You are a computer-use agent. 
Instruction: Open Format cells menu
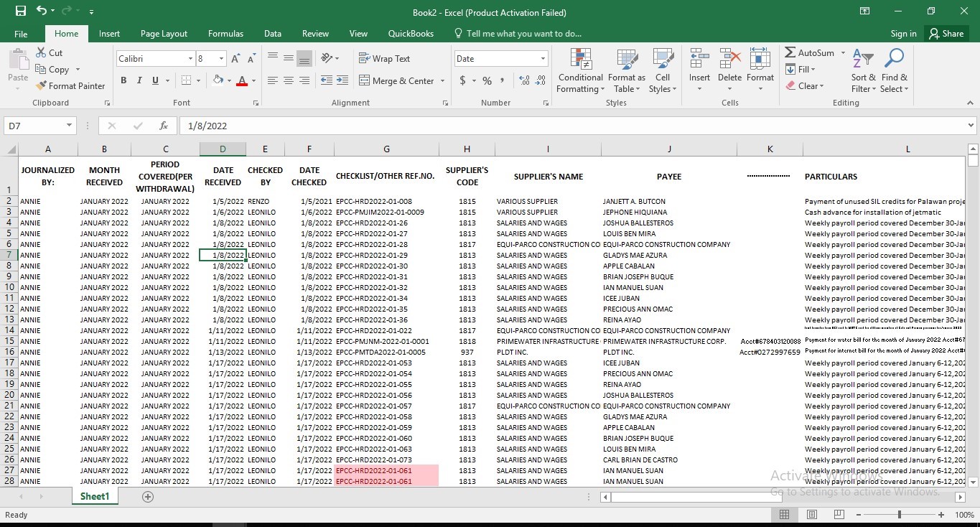coord(760,71)
